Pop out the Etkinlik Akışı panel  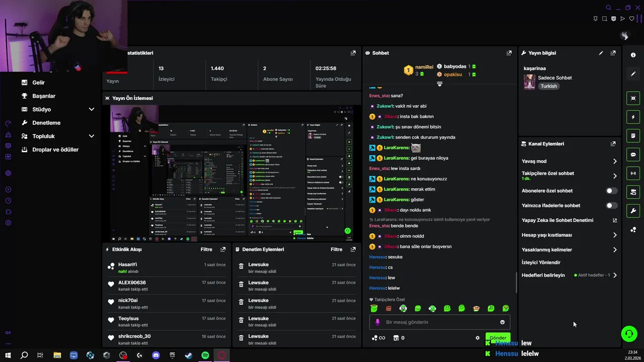(223, 249)
